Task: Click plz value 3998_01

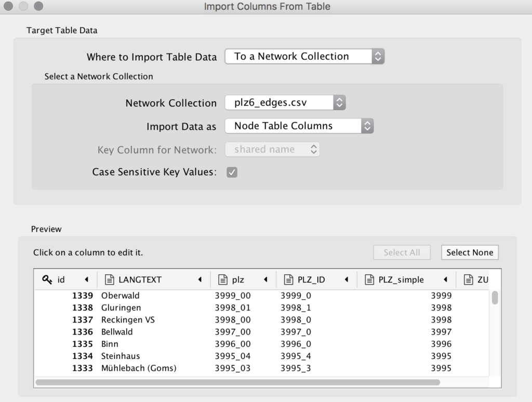Action: click(233, 307)
